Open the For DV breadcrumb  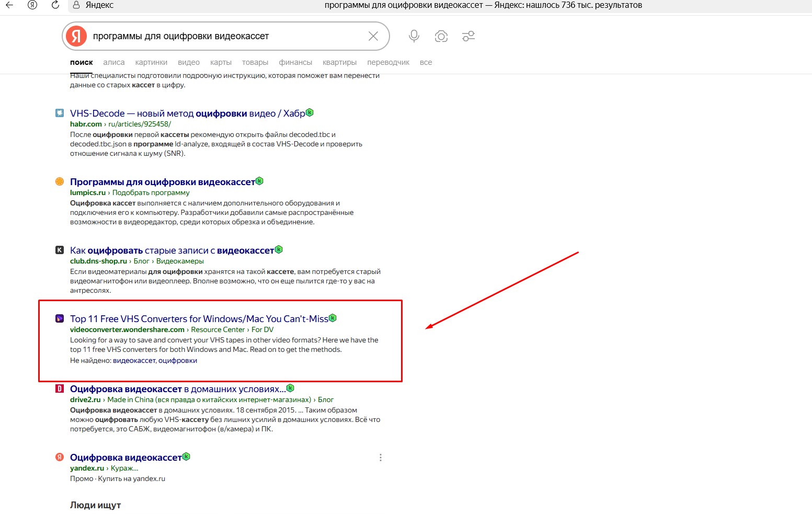[x=262, y=329]
